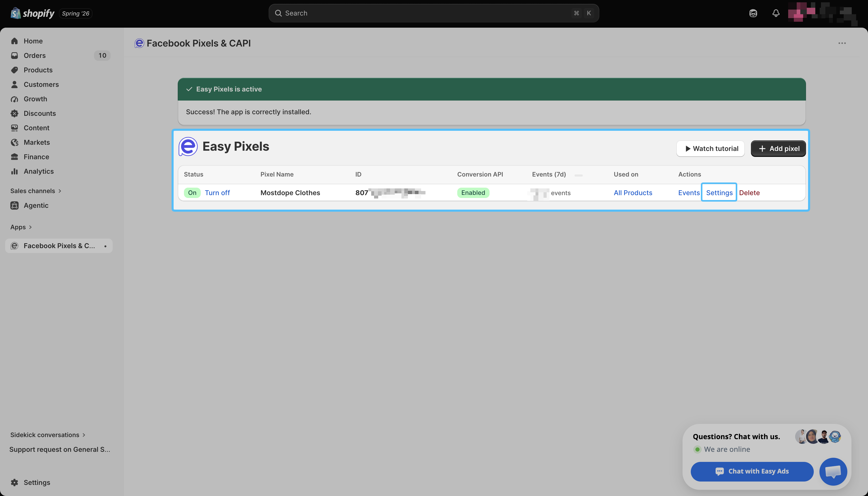868x496 pixels.
Task: Expand the Apps section
Action: coord(21,227)
